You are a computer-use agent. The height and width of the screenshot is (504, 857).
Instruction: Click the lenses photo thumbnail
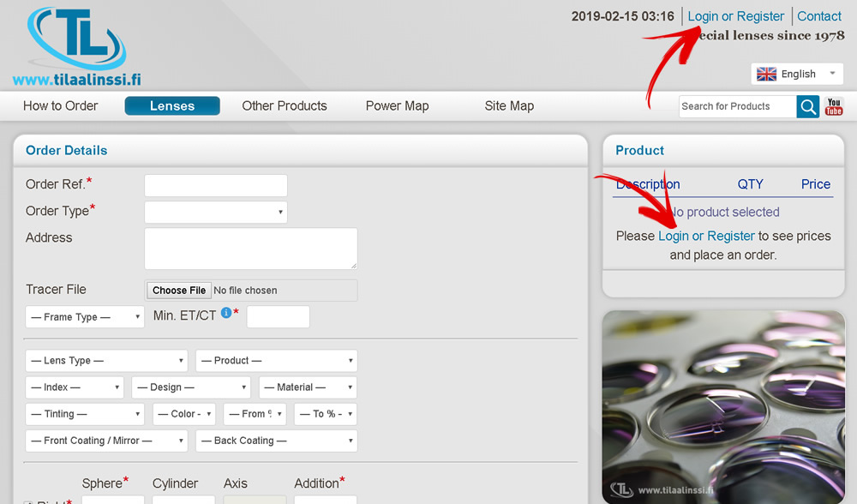(723, 406)
